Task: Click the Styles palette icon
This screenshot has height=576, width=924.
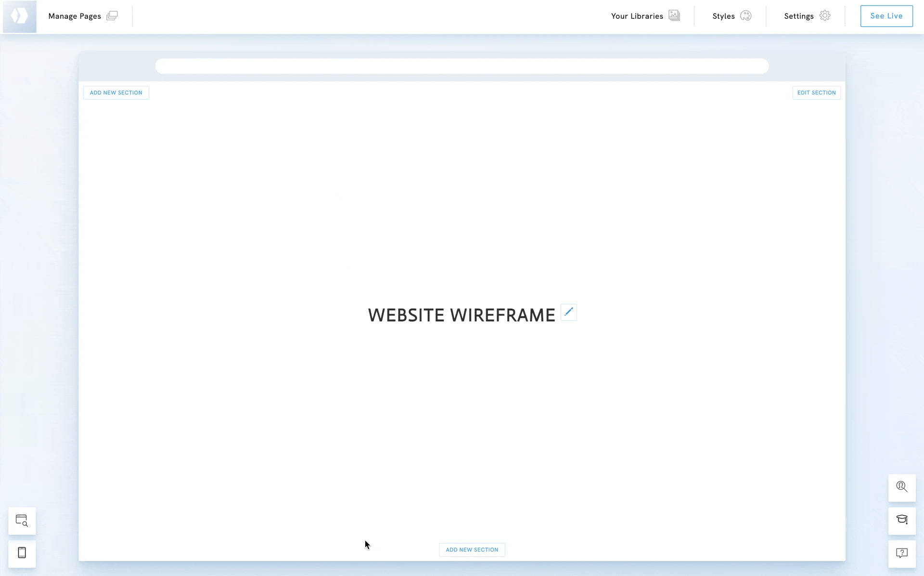Action: (x=745, y=16)
